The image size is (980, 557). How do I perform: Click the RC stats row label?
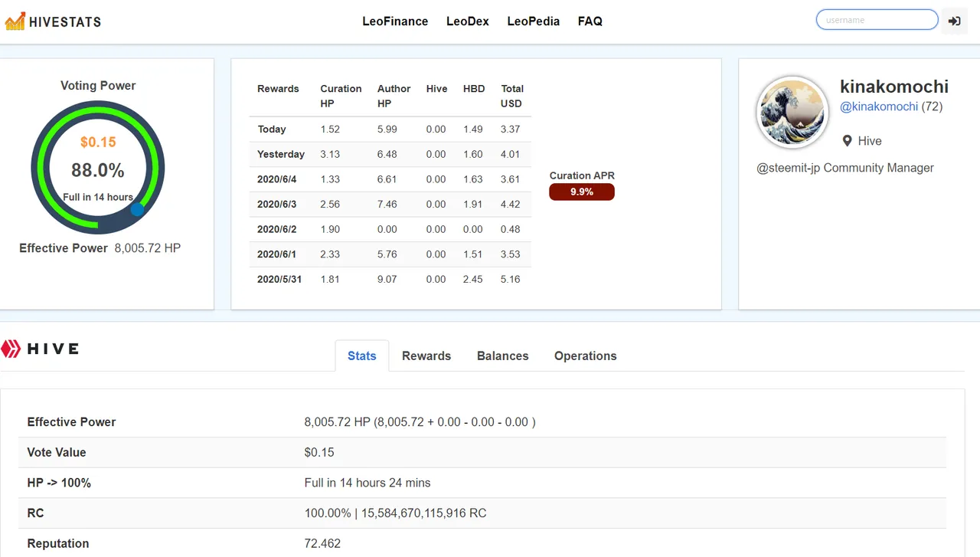[x=35, y=513]
